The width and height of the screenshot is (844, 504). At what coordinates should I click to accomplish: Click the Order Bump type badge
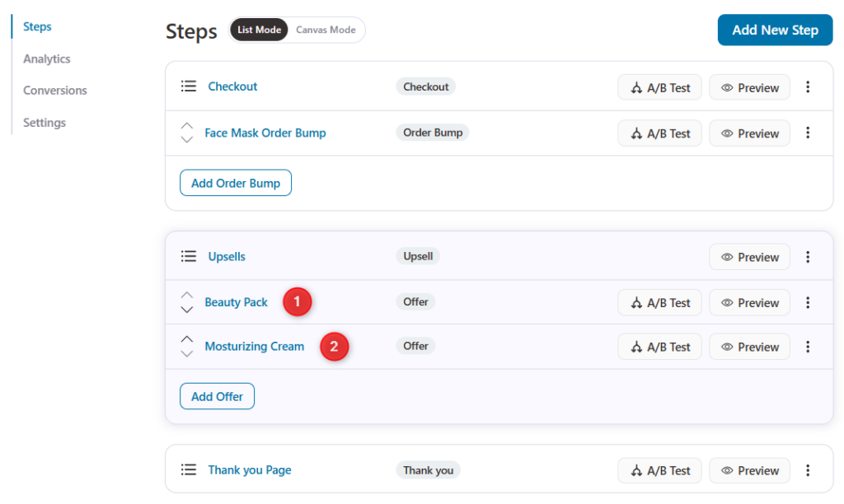(433, 133)
